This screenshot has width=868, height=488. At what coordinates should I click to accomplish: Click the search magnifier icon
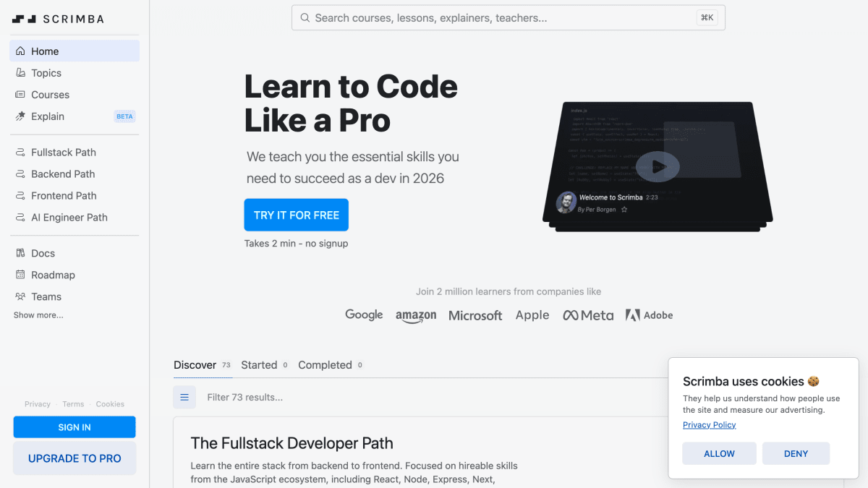[x=305, y=18]
